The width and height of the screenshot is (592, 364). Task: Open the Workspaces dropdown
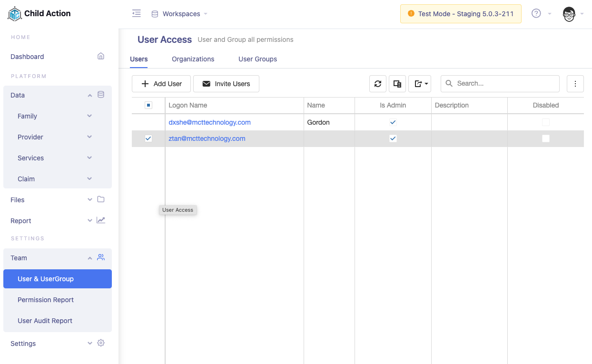(180, 14)
